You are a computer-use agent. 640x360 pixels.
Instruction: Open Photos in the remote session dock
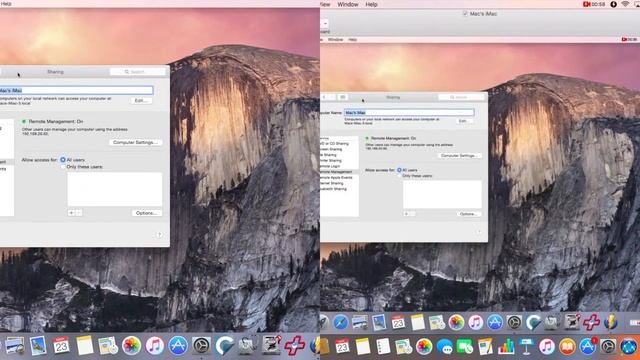click(x=456, y=322)
